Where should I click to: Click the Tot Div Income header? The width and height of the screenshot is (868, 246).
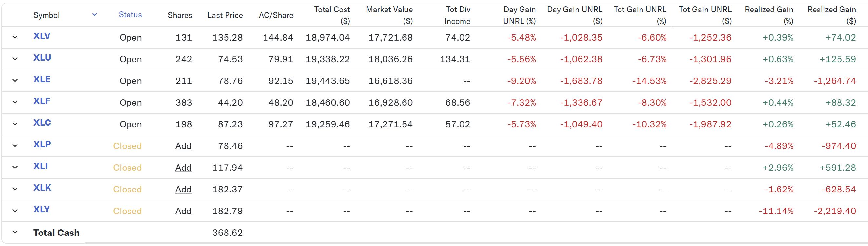pos(457,15)
